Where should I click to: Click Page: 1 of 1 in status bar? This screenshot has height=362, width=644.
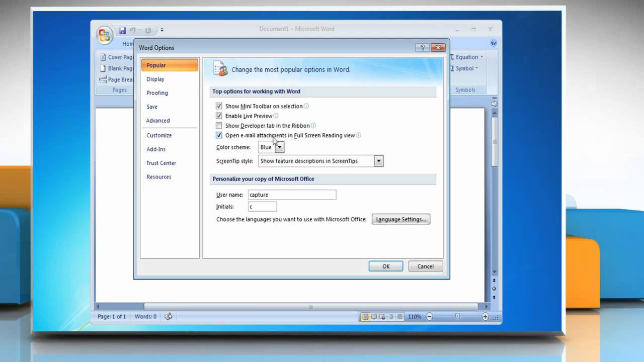pyautogui.click(x=112, y=317)
